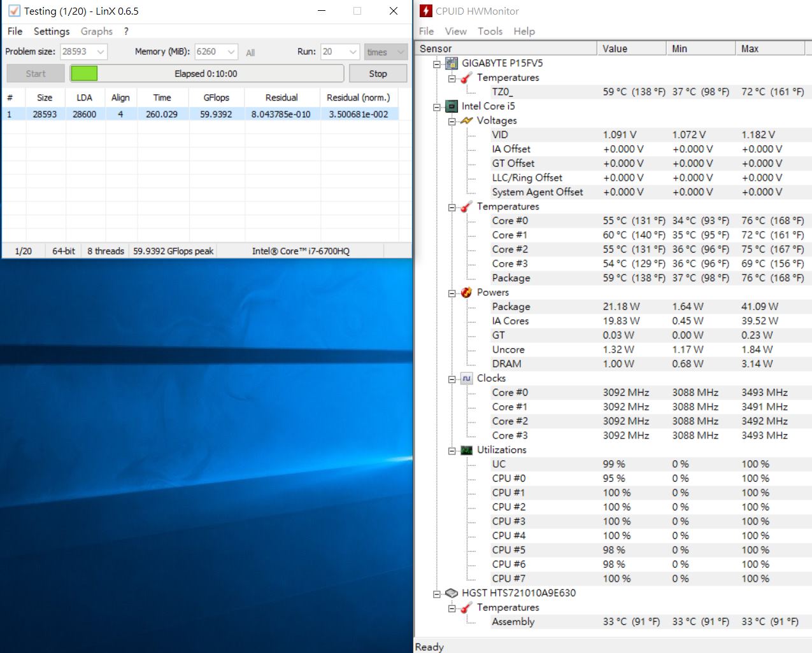Open the LinX Graphs menu

click(x=97, y=31)
